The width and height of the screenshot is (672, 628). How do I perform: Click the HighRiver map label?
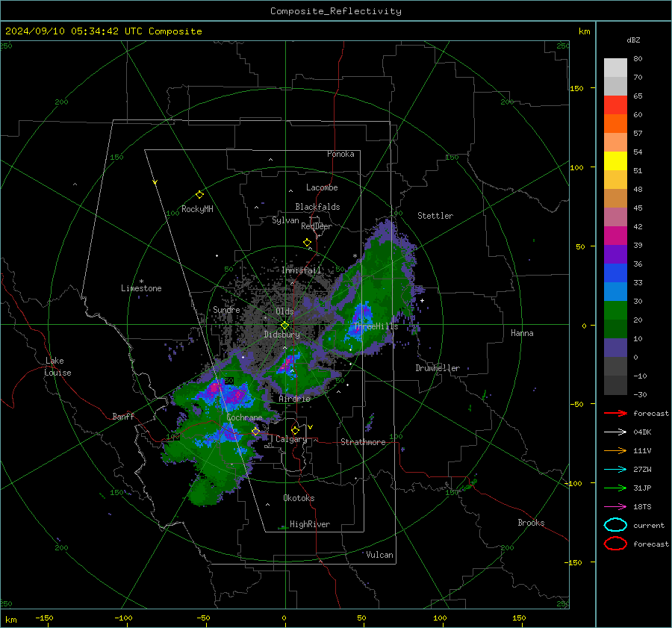(310, 524)
